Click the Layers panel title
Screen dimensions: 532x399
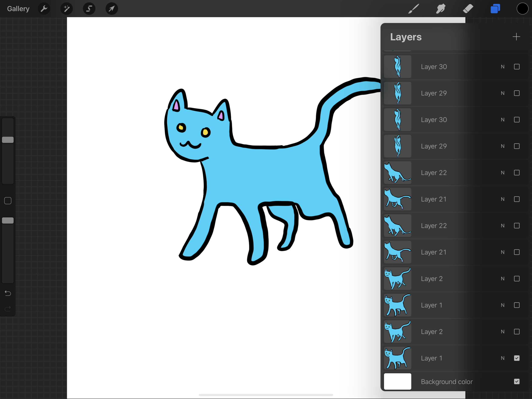coord(407,37)
